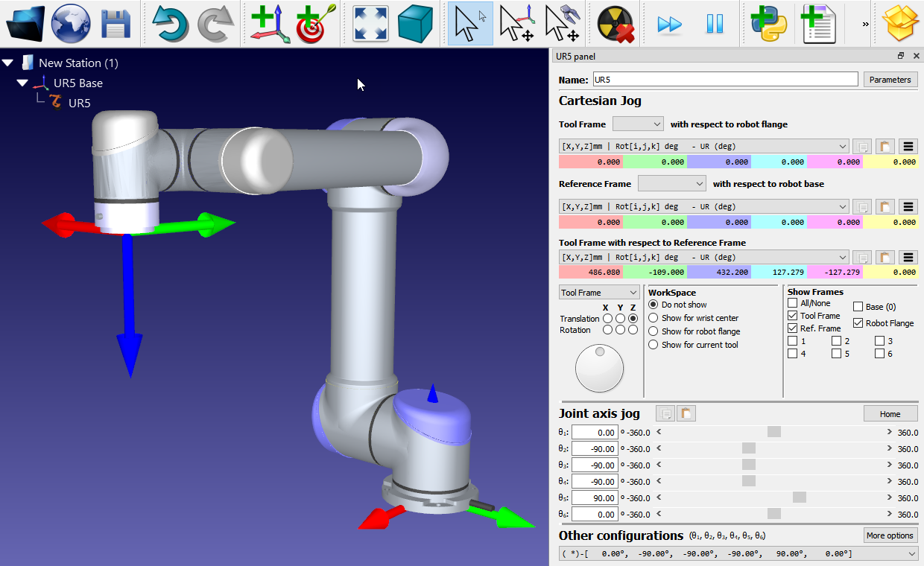Click the Undo arrow icon

[x=171, y=24]
